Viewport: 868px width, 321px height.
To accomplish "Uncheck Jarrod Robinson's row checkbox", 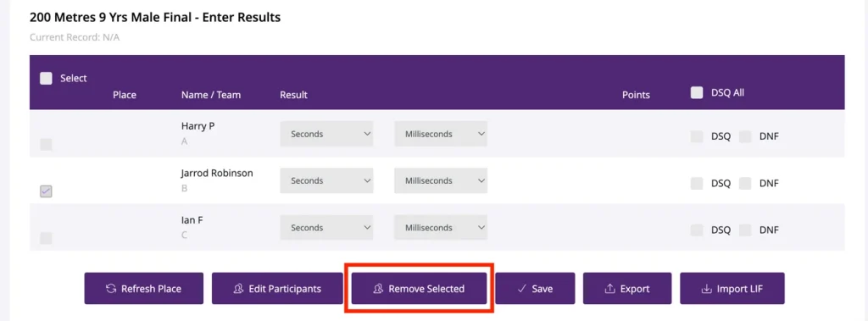I will pos(46,191).
